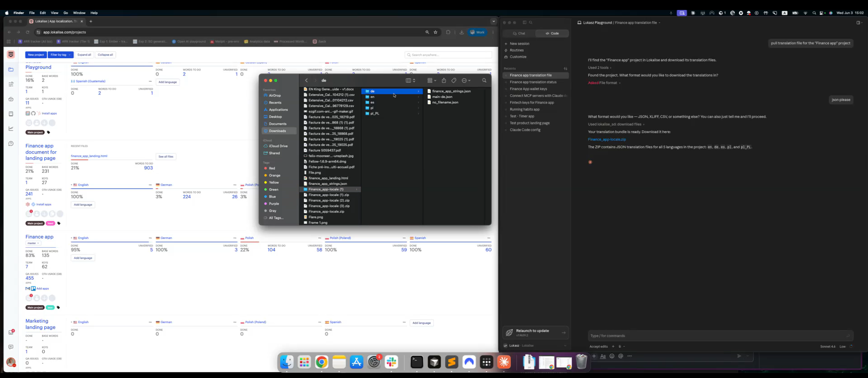Click the Red tag in Finder
Viewport: 868px width, 378px height.
coord(271,168)
